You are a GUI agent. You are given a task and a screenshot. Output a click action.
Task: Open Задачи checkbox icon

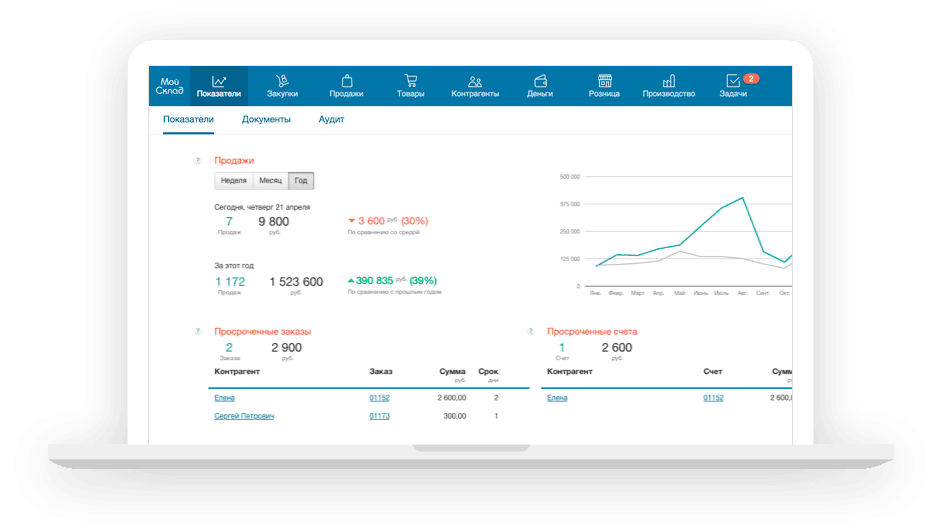click(x=733, y=80)
